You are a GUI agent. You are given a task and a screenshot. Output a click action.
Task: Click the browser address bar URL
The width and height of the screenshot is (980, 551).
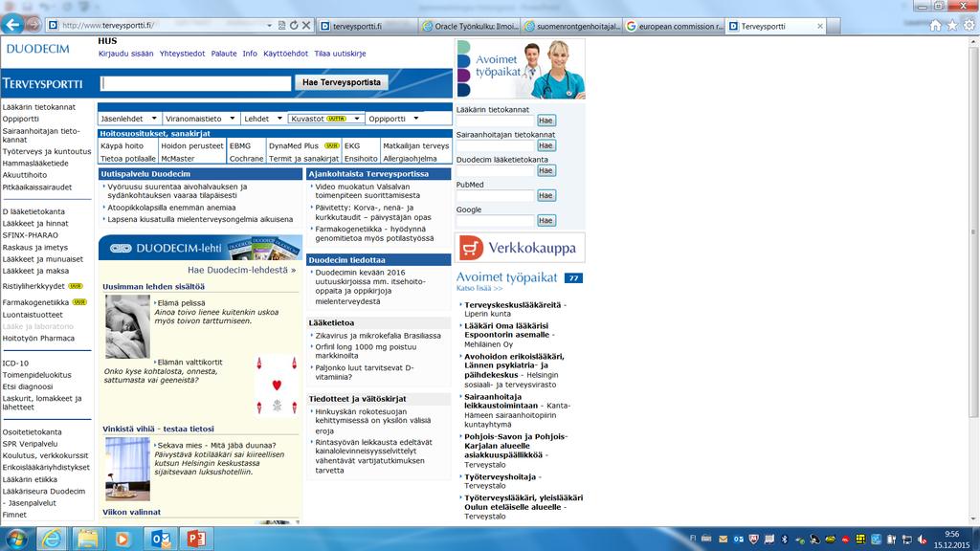click(107, 26)
